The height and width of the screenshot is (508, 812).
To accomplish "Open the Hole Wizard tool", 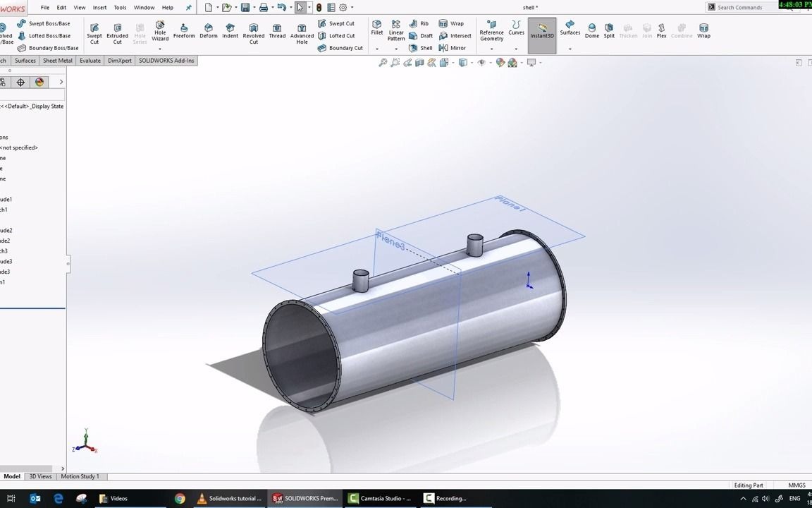I will [160, 32].
